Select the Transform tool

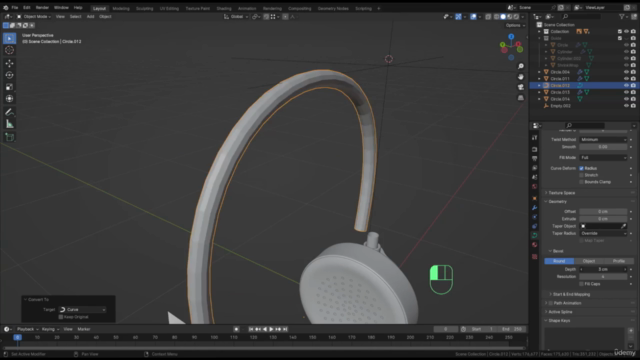(9, 99)
